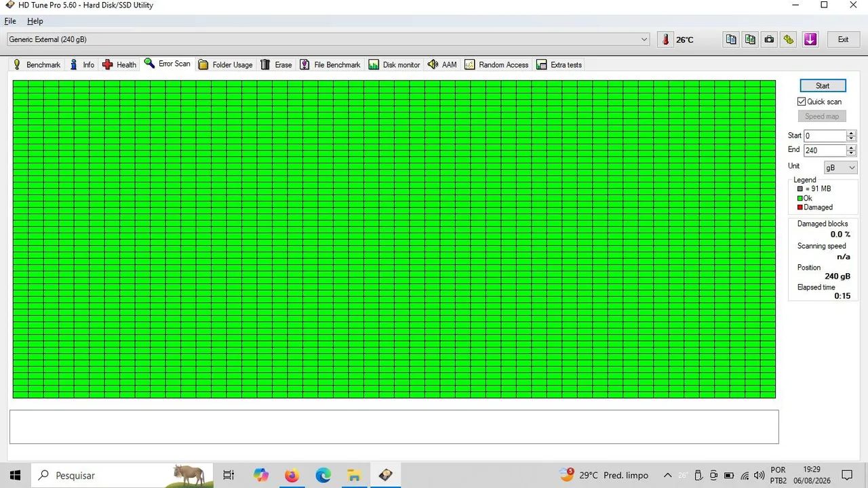
Task: Open the drive selection dropdown Generic External
Action: pyautogui.click(x=328, y=39)
